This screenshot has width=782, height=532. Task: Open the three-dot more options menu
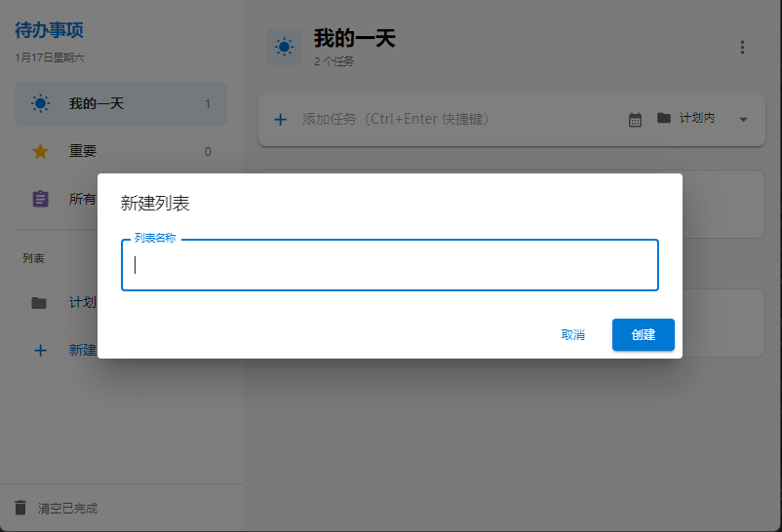click(742, 48)
